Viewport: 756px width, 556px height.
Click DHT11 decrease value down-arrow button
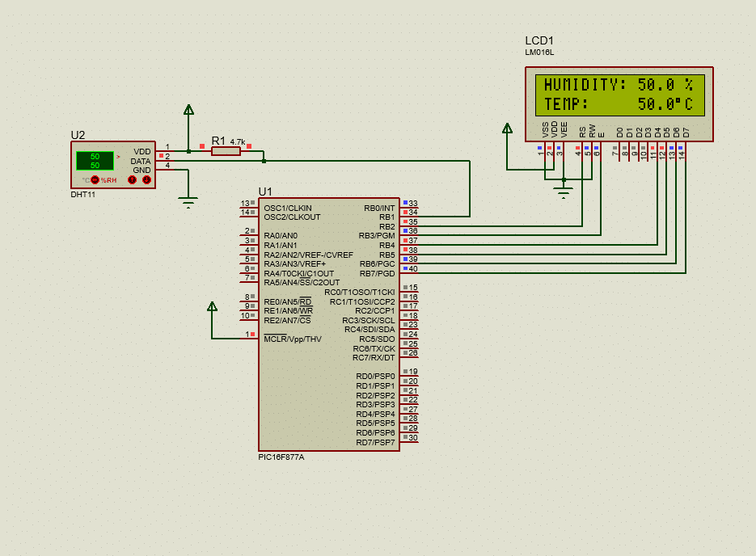146,179
